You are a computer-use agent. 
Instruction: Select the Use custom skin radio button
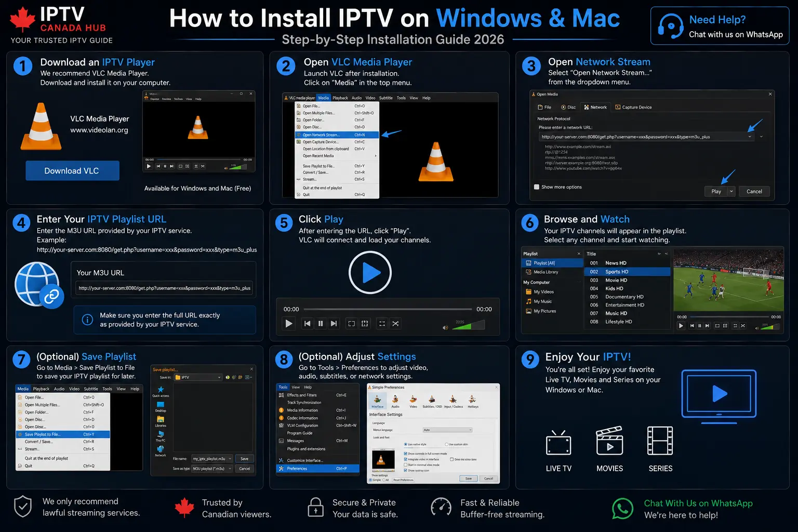pyautogui.click(x=446, y=444)
